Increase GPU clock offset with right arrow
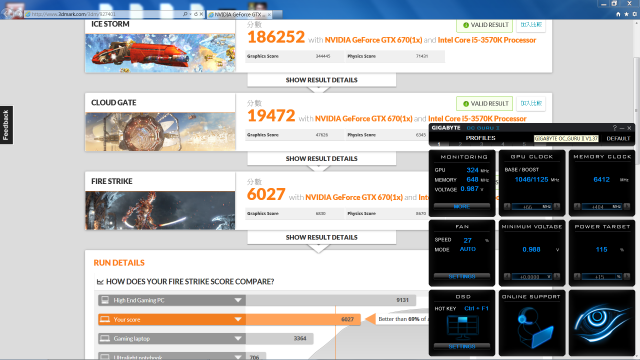Screen dimensions: 640x360 pyautogui.click(x=557, y=207)
